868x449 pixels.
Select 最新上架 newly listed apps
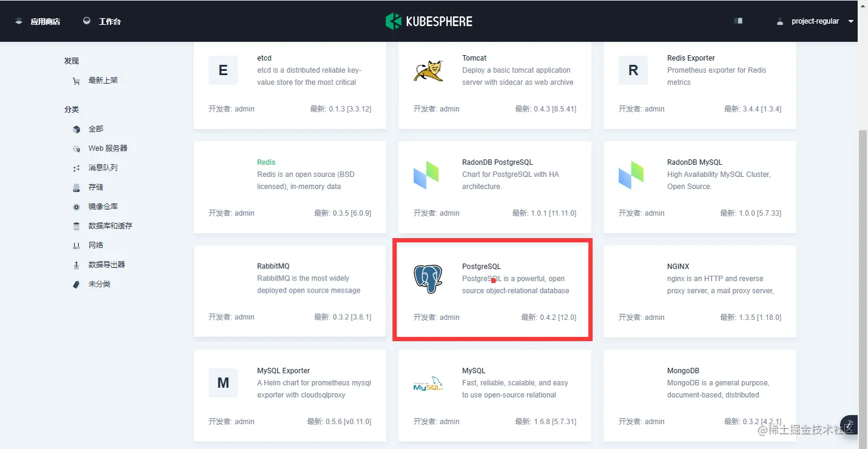pos(103,80)
